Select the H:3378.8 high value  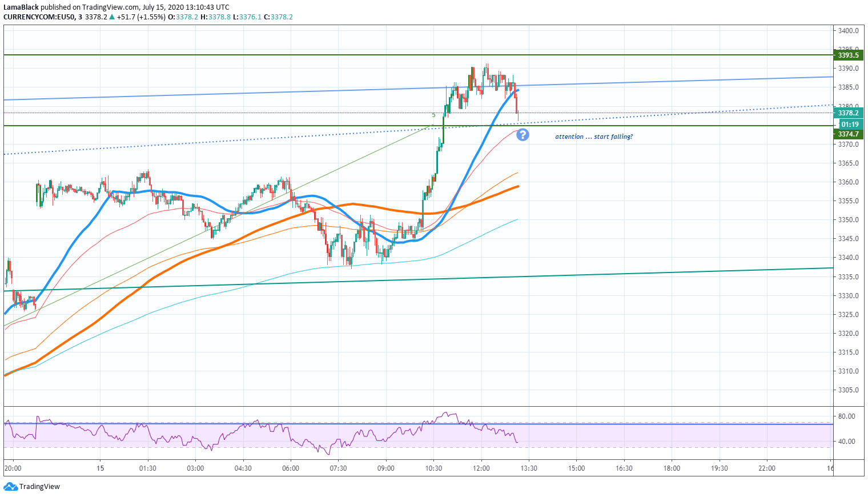click(x=215, y=17)
